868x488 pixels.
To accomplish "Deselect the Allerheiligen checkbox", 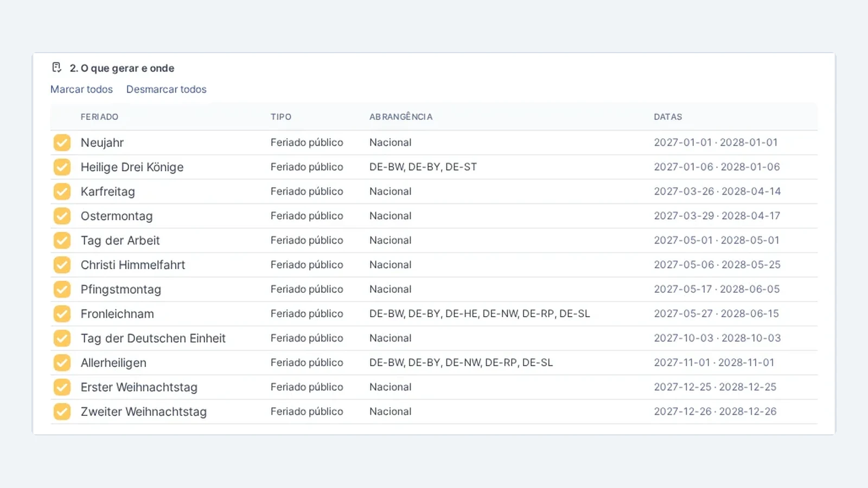I will (x=62, y=363).
